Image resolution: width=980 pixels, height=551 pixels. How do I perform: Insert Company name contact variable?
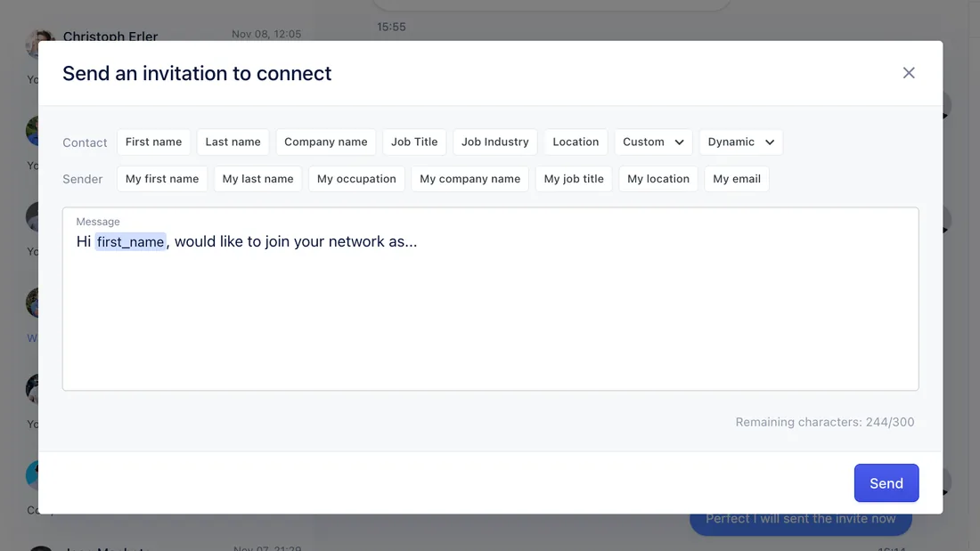point(325,142)
